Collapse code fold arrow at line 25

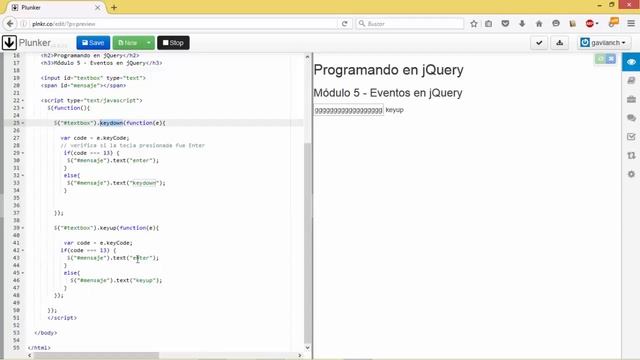(x=23, y=123)
